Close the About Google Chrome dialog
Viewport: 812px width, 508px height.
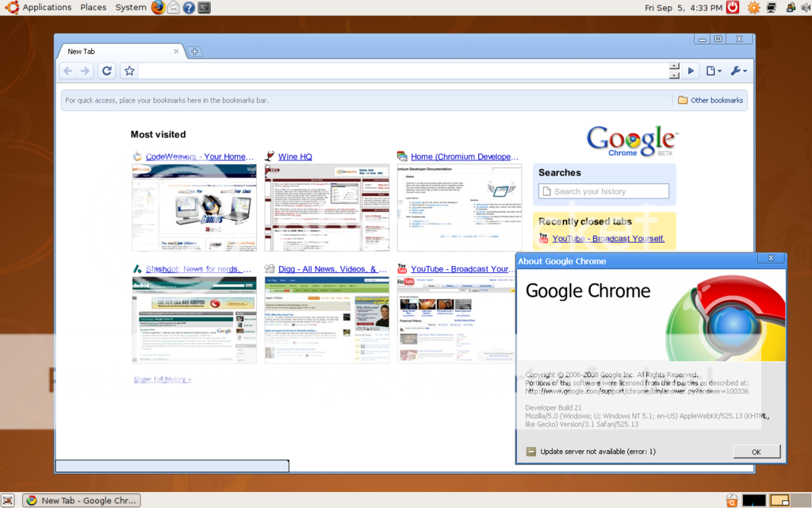[x=771, y=258]
